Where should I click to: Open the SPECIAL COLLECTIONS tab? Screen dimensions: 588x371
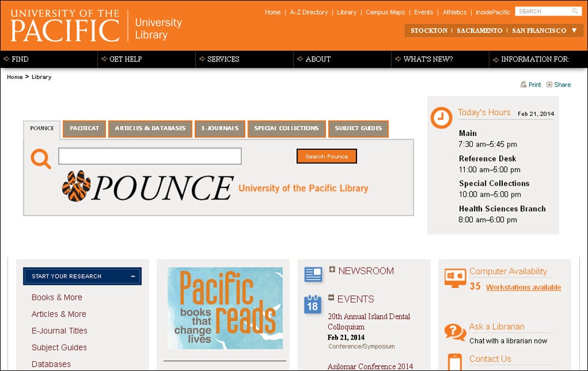coord(286,129)
